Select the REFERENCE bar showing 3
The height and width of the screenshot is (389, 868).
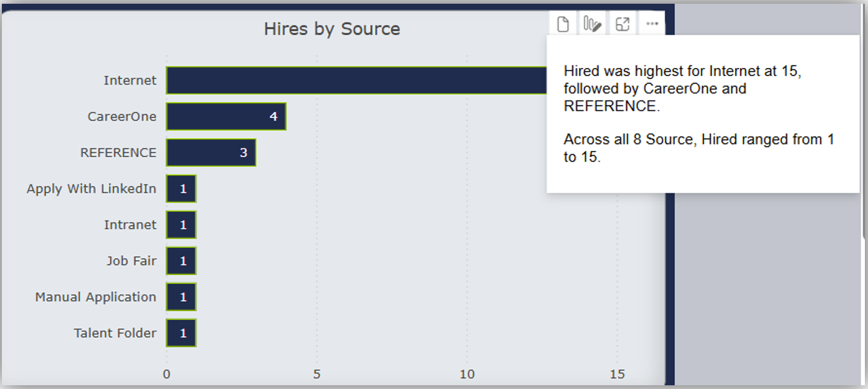pyautogui.click(x=211, y=153)
